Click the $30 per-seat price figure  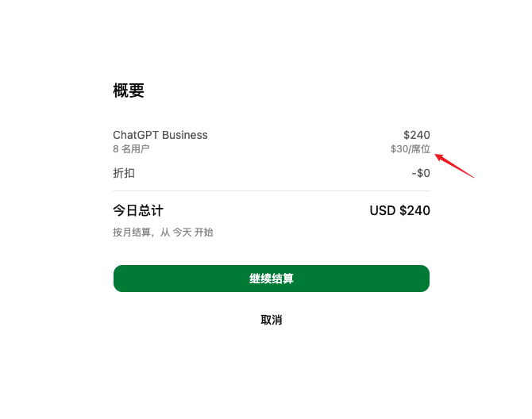(399, 149)
